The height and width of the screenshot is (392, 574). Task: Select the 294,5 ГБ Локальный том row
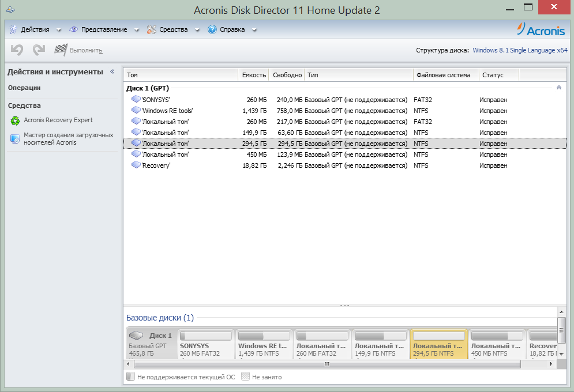pos(345,144)
